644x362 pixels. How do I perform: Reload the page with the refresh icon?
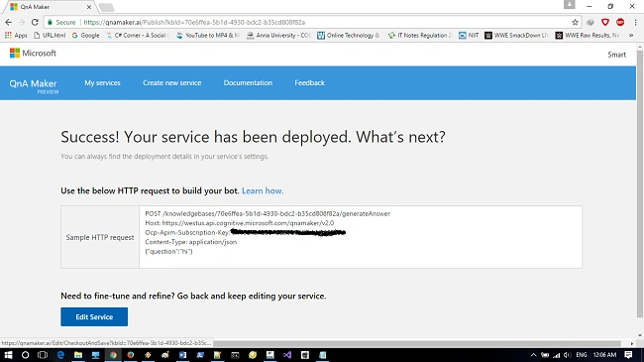point(35,22)
